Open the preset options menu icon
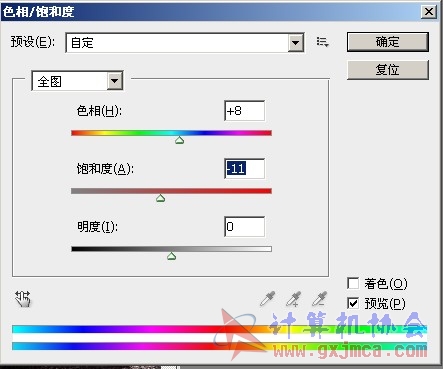The image size is (443, 369). tap(322, 42)
